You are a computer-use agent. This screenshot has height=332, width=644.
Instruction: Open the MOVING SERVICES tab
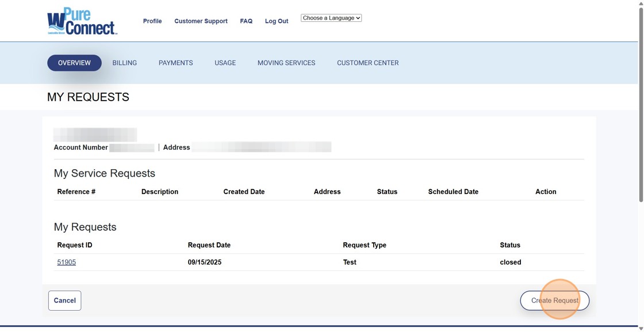(286, 63)
